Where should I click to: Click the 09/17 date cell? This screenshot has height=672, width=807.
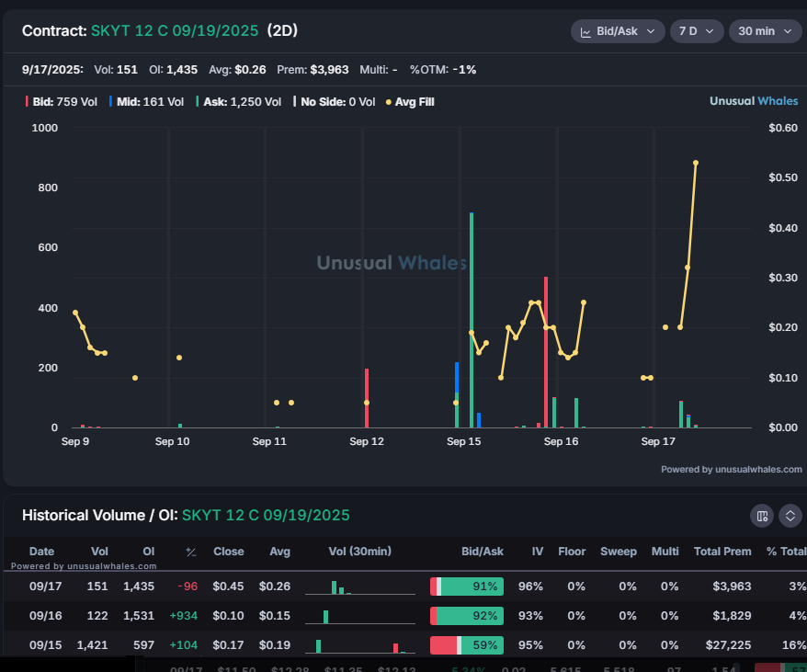click(x=45, y=586)
